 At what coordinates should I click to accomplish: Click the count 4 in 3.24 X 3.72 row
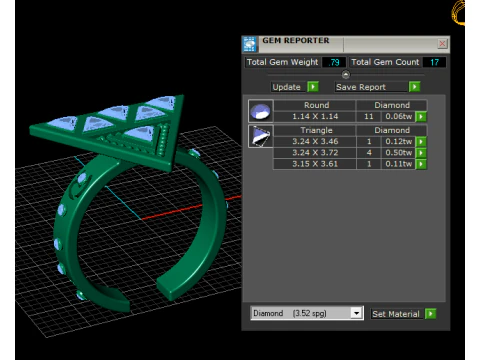point(369,153)
